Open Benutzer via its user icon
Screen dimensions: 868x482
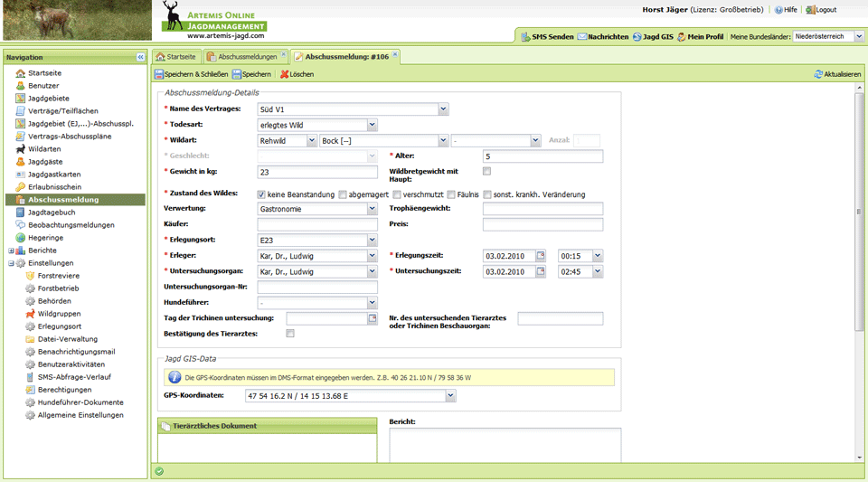click(21, 86)
